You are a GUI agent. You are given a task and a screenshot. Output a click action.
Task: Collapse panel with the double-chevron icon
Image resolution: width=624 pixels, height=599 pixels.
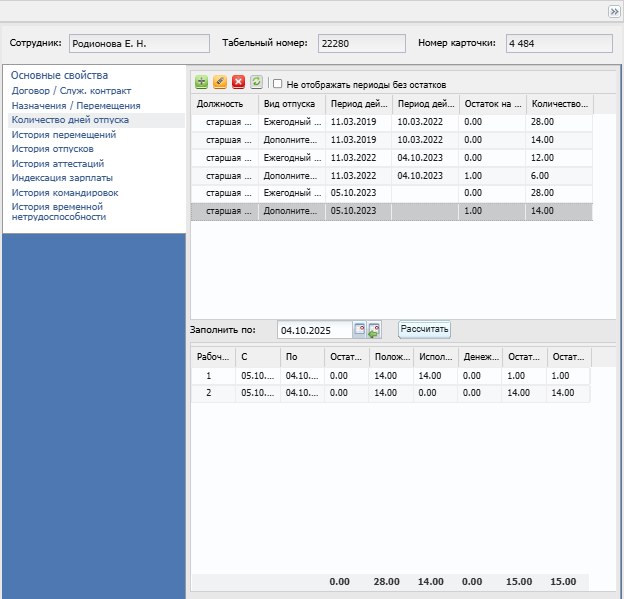coord(614,12)
